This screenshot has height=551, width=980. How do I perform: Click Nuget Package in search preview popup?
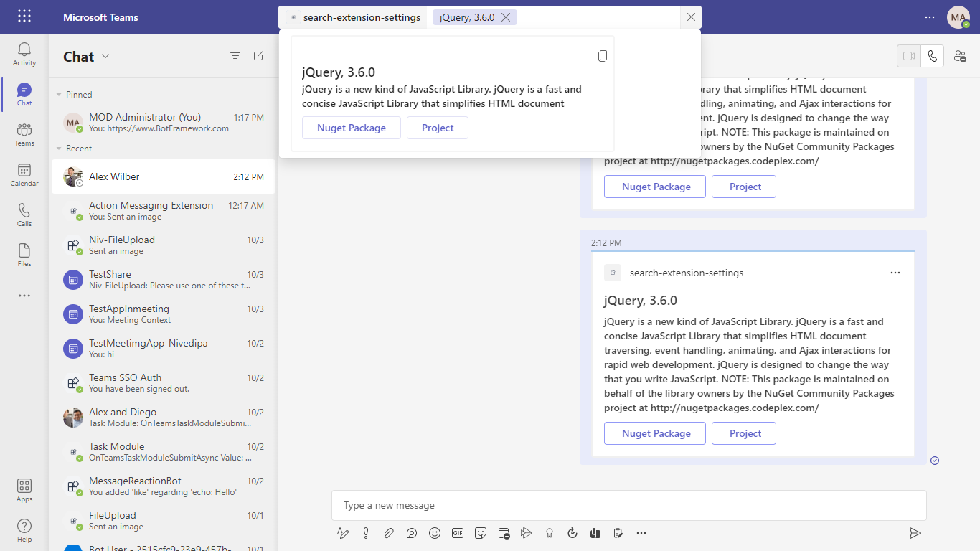(x=352, y=128)
